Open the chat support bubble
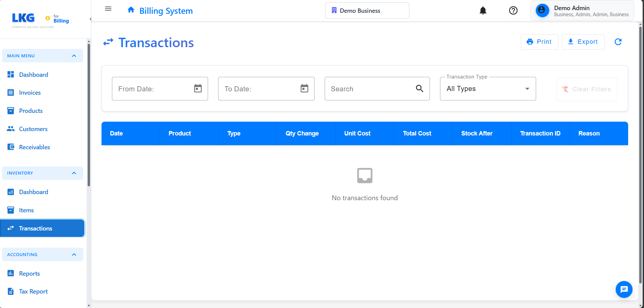Image resolution: width=644 pixels, height=308 pixels. pos(624,289)
